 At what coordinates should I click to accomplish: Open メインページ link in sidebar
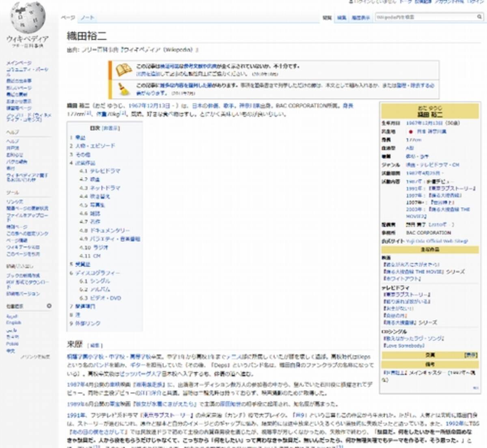19,63
